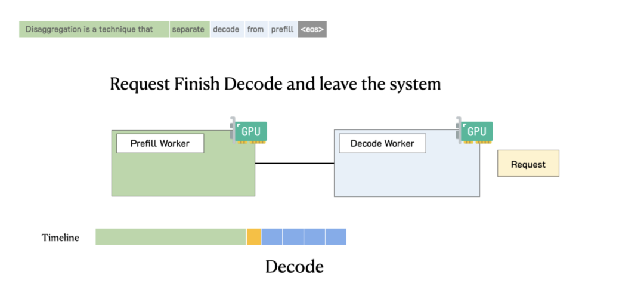
Task: Select the last blue timeline segment
Action: tap(336, 236)
